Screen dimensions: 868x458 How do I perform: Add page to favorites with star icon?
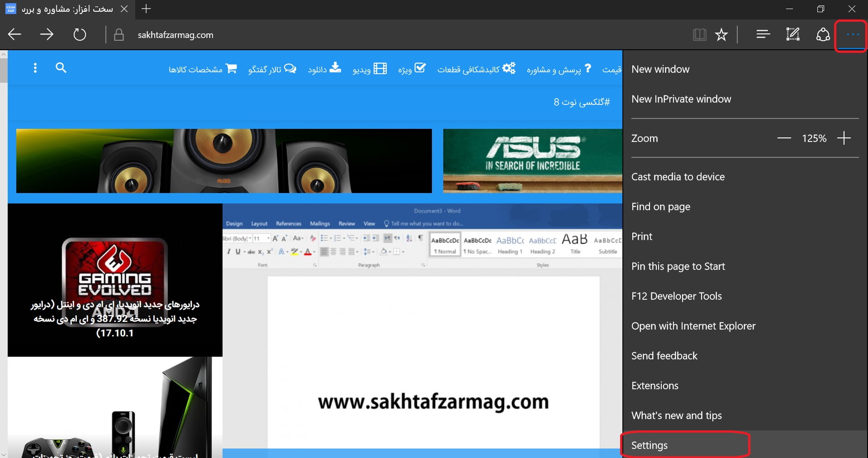click(721, 34)
